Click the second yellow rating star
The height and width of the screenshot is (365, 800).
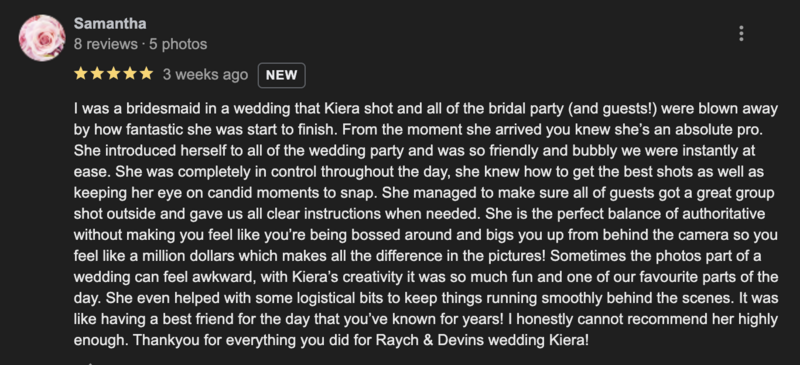[x=97, y=74]
